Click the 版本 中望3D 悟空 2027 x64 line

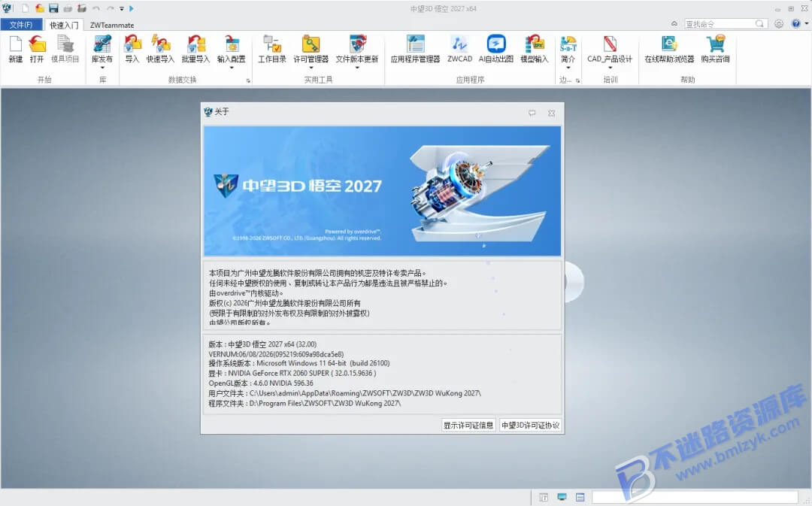(x=262, y=344)
